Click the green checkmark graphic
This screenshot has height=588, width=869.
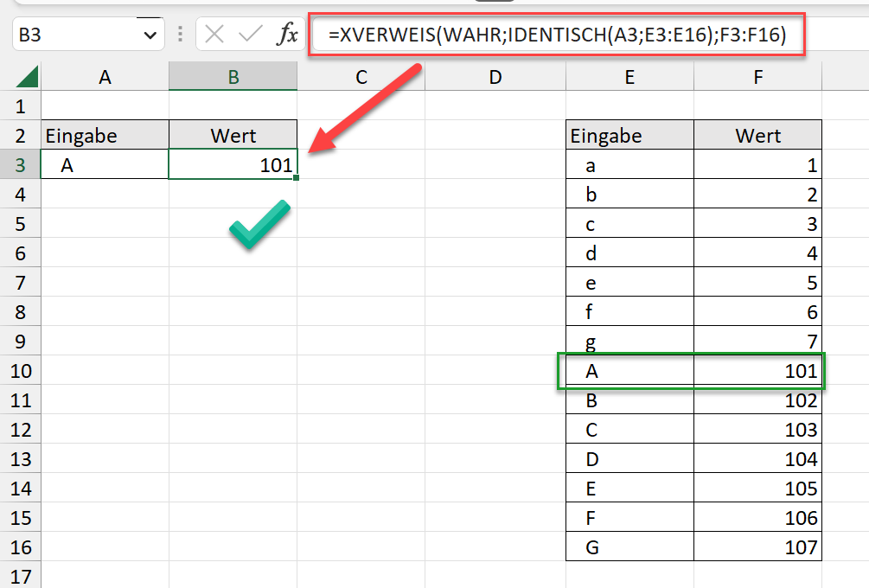tap(259, 225)
